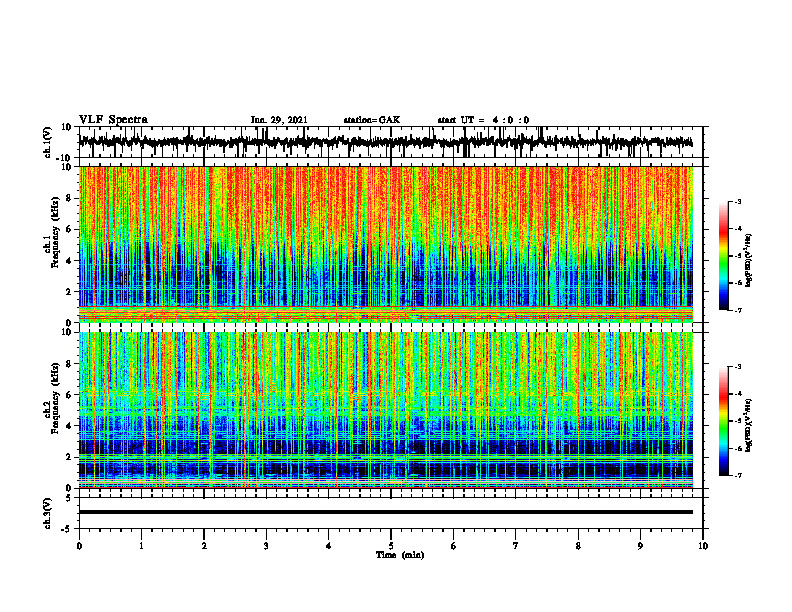Screen dimensions: 792x612
Task: Click the ch.1 spectrogram panel
Action: [x=385, y=244]
